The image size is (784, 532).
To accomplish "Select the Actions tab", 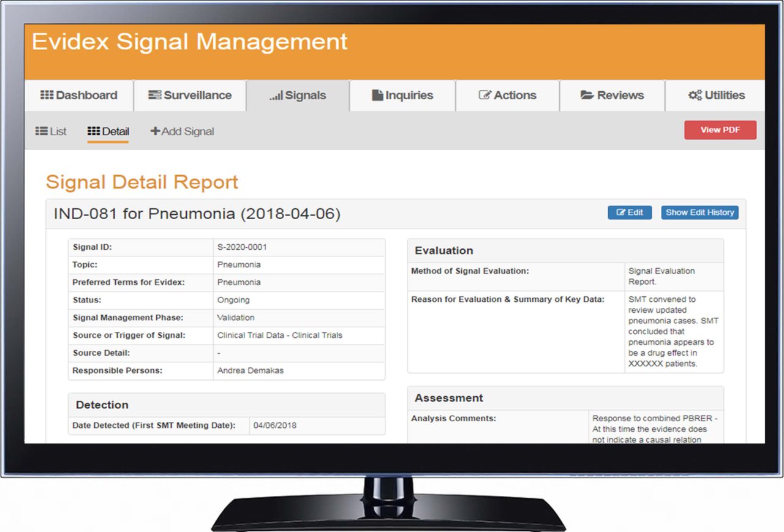I will coord(507,95).
